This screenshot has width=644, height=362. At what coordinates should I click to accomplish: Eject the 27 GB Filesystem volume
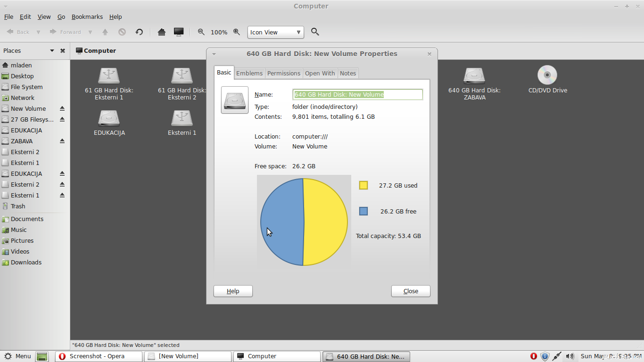[62, 120]
